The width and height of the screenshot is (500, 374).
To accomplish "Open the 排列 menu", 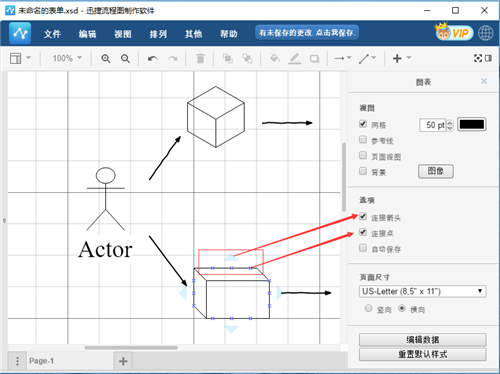I will pos(158,34).
